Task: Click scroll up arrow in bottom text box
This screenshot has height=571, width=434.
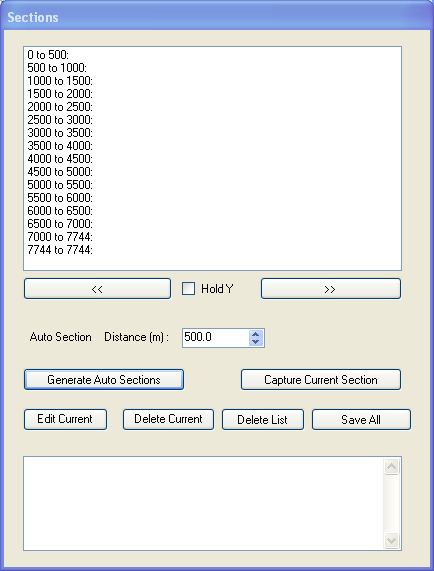Action: 391,466
